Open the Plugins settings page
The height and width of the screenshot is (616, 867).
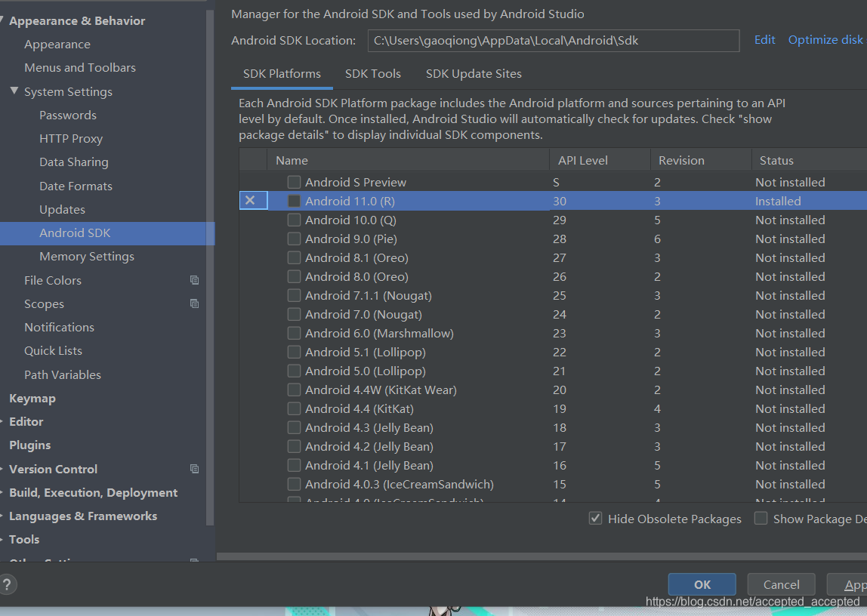[30, 445]
